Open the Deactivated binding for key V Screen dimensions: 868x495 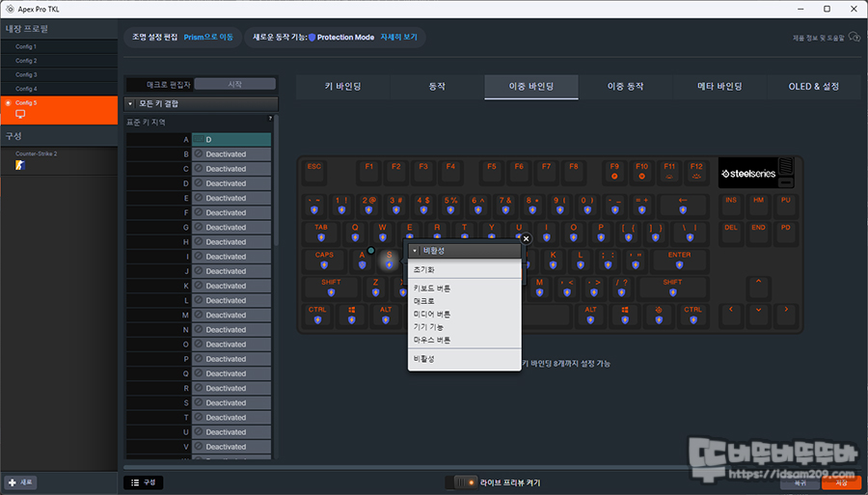point(231,447)
